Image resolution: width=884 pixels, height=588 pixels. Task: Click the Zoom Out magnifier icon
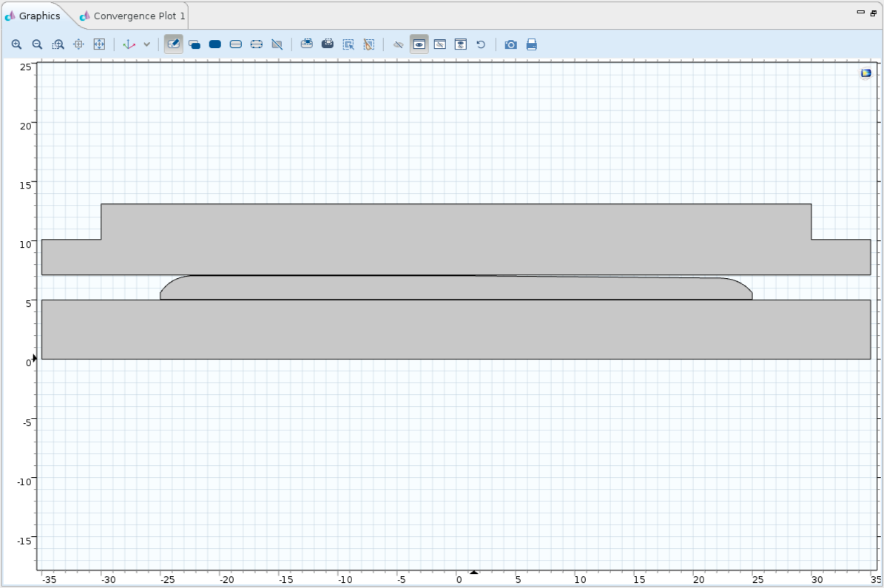[37, 44]
